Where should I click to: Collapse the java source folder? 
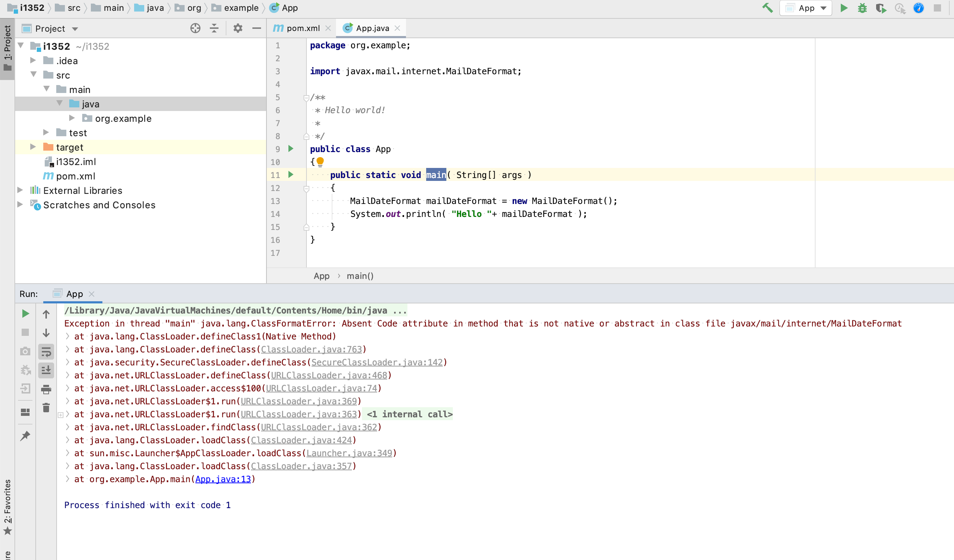59,103
